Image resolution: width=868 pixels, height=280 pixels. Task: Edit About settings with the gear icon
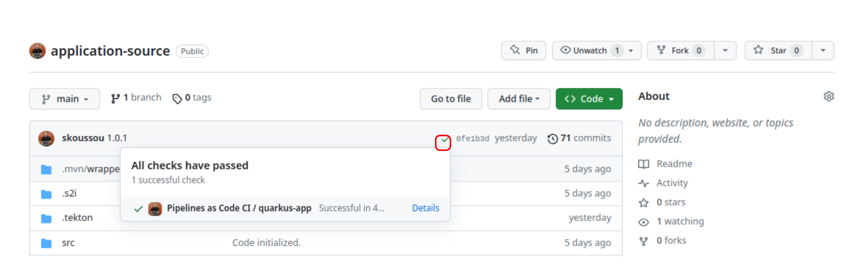[829, 96]
